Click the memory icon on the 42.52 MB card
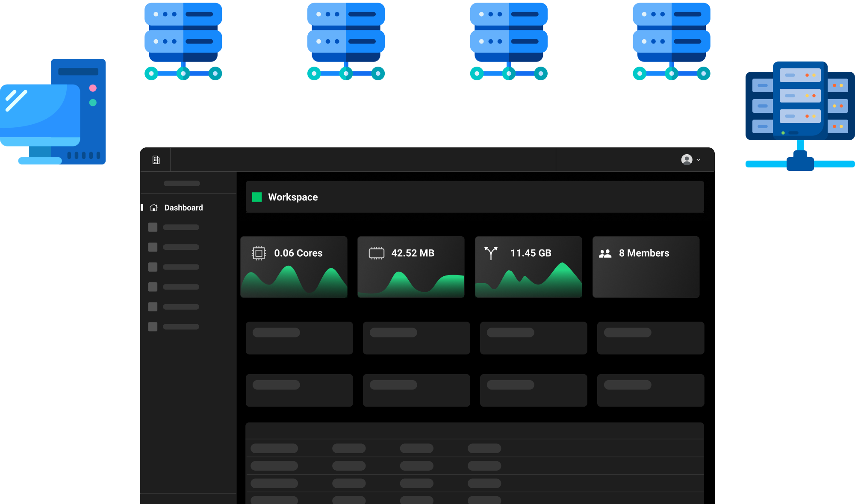The width and height of the screenshot is (855, 504). (x=376, y=253)
